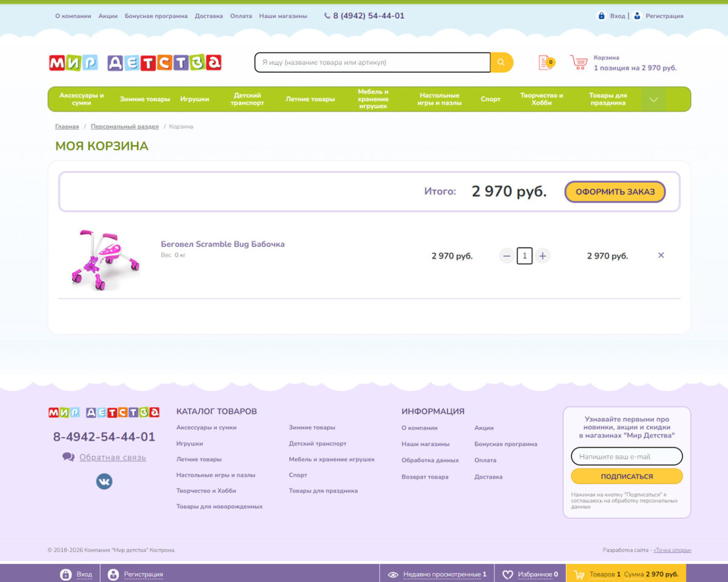Viewport: 728px width, 582px height.
Task: Click the lock icon in bottom bar
Action: tap(66, 574)
